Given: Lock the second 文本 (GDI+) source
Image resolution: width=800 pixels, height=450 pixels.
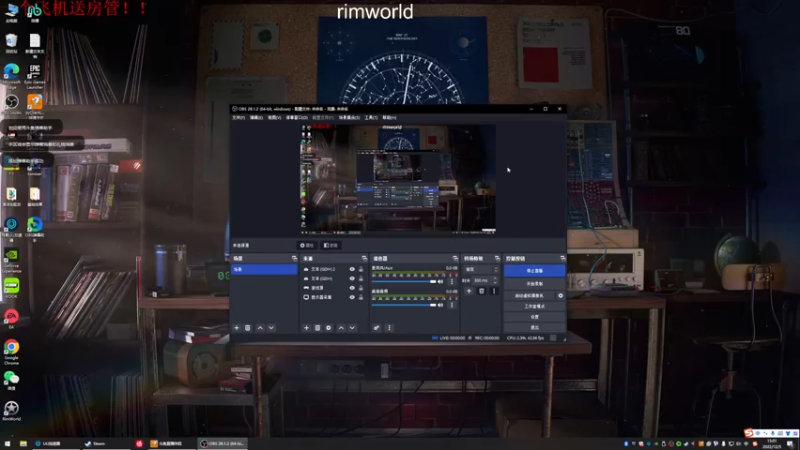Looking at the screenshot, I should (361, 279).
